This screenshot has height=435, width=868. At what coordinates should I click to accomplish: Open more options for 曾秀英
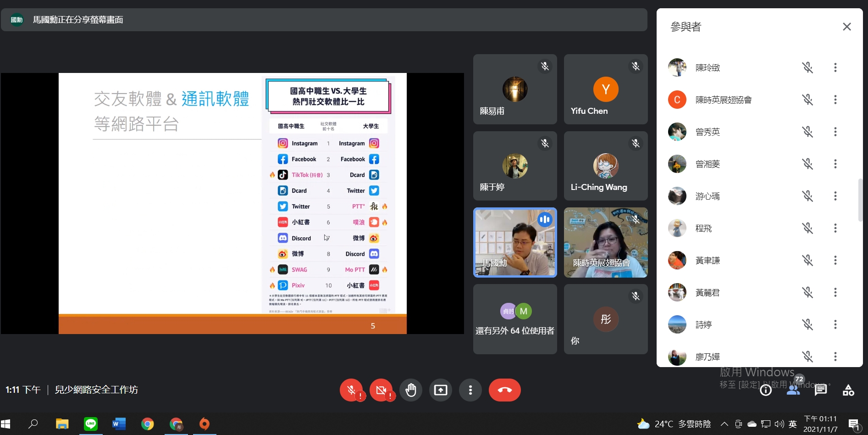tap(835, 132)
